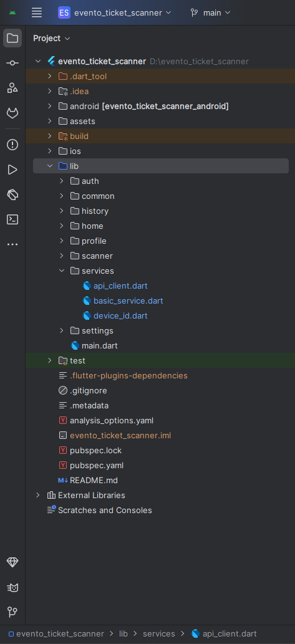Open the main hamburger menu

click(x=37, y=12)
